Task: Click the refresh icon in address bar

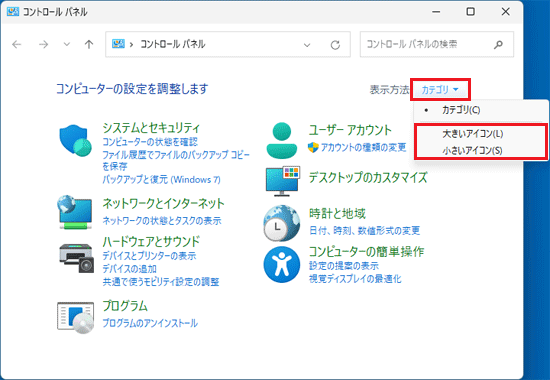Action: point(335,45)
